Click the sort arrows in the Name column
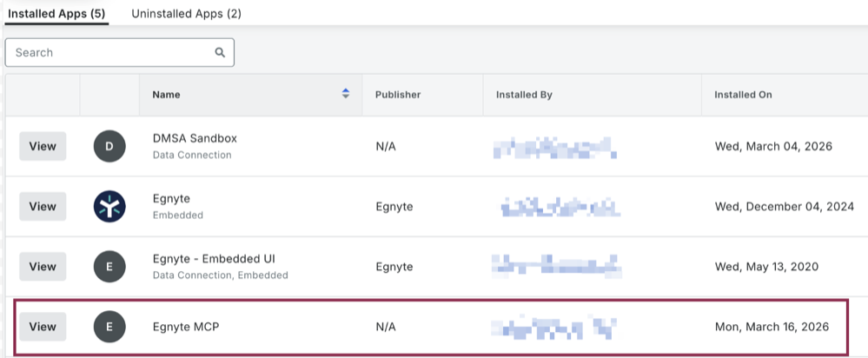Screen dimensions: 868x358 click(x=345, y=94)
